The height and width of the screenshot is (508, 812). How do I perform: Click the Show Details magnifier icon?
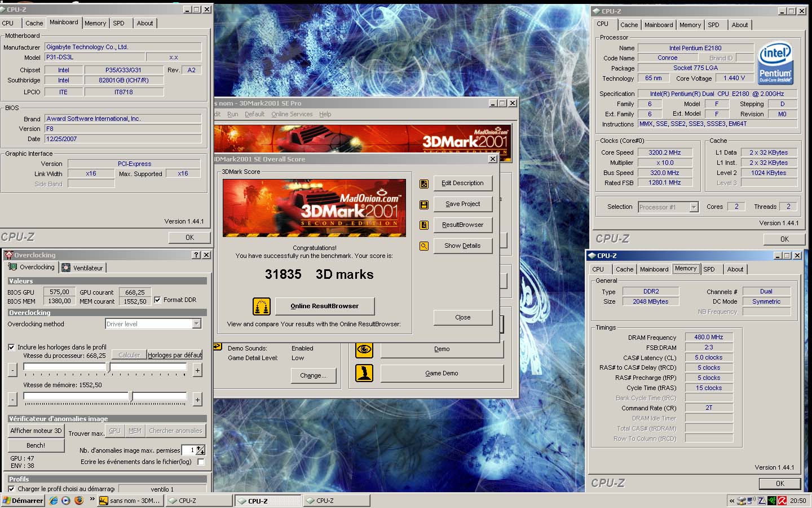[424, 246]
